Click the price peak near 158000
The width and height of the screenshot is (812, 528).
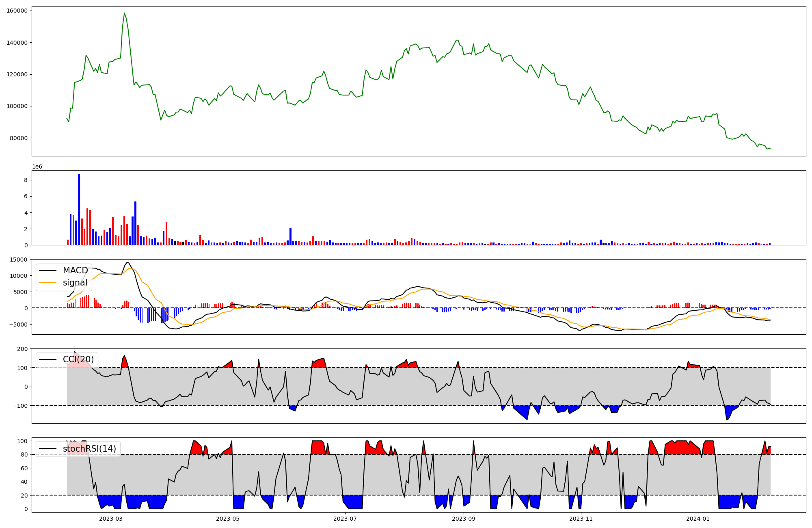pos(124,13)
